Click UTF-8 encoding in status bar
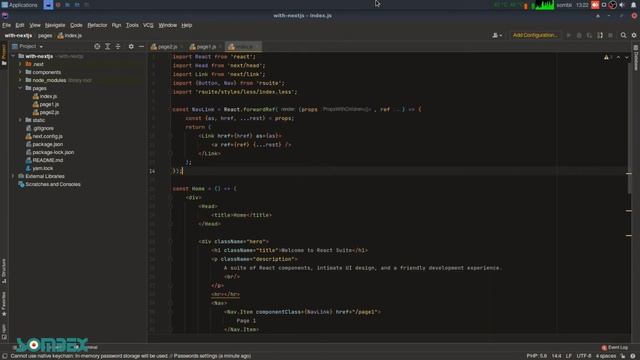640x360 pixels. tap(584, 356)
